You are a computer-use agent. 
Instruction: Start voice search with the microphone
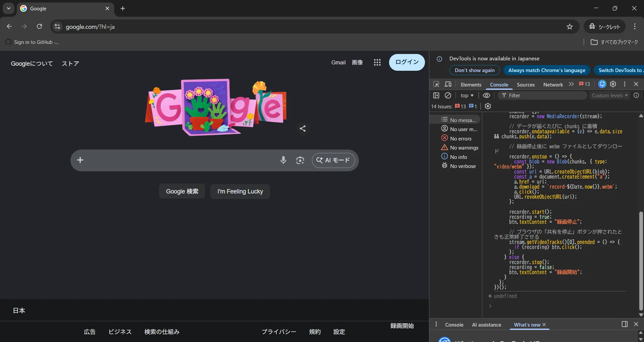[x=283, y=160]
